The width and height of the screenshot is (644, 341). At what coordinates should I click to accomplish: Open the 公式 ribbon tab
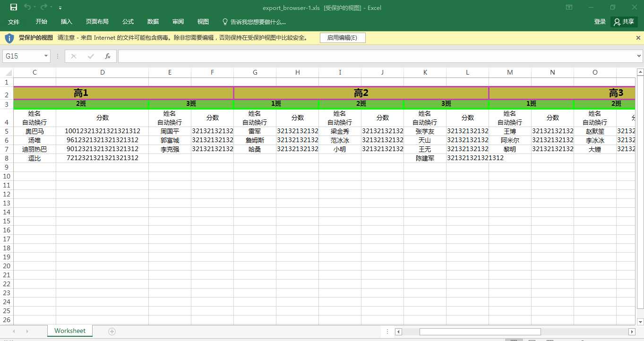(x=128, y=22)
